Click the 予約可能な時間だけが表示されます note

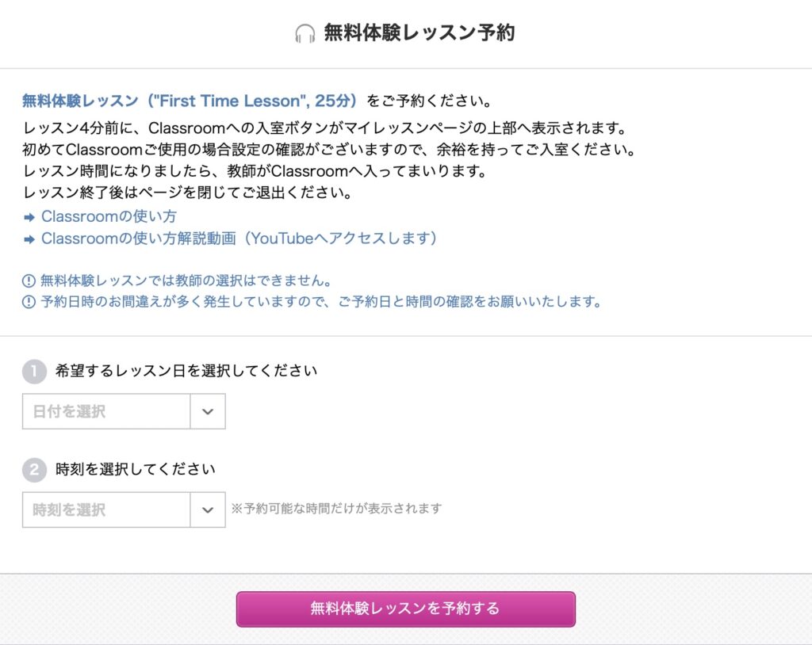[x=336, y=509]
